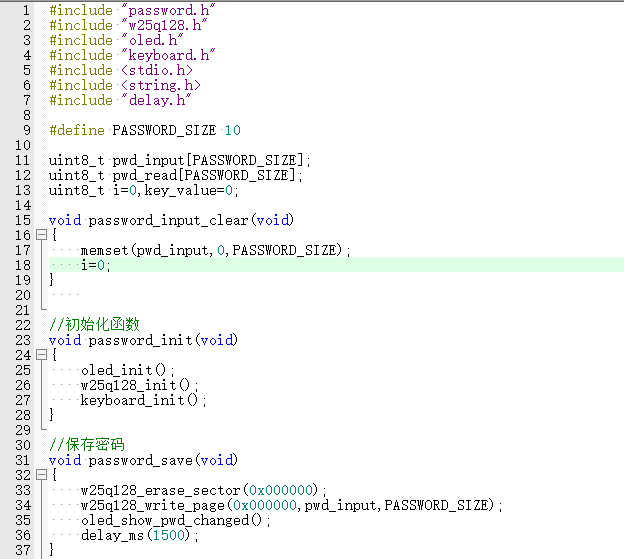Click the #include <stdio.h> line

point(121,70)
